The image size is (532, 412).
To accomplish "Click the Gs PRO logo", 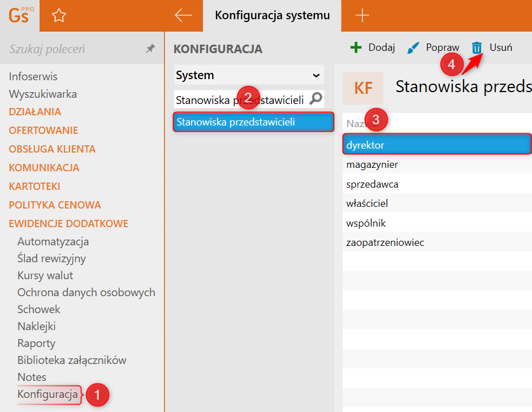I will 21,15.
